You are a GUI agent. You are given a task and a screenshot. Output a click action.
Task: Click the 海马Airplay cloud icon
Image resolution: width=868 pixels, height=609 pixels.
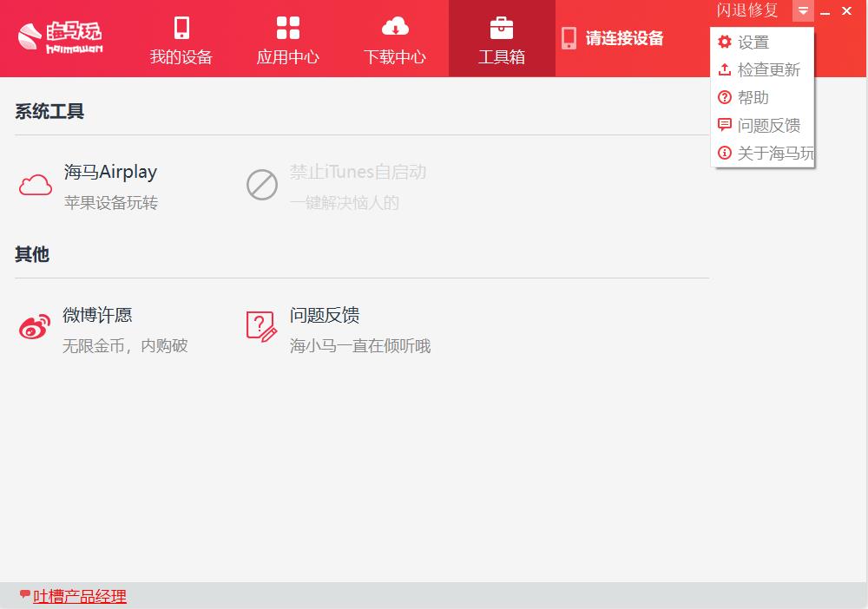point(36,185)
